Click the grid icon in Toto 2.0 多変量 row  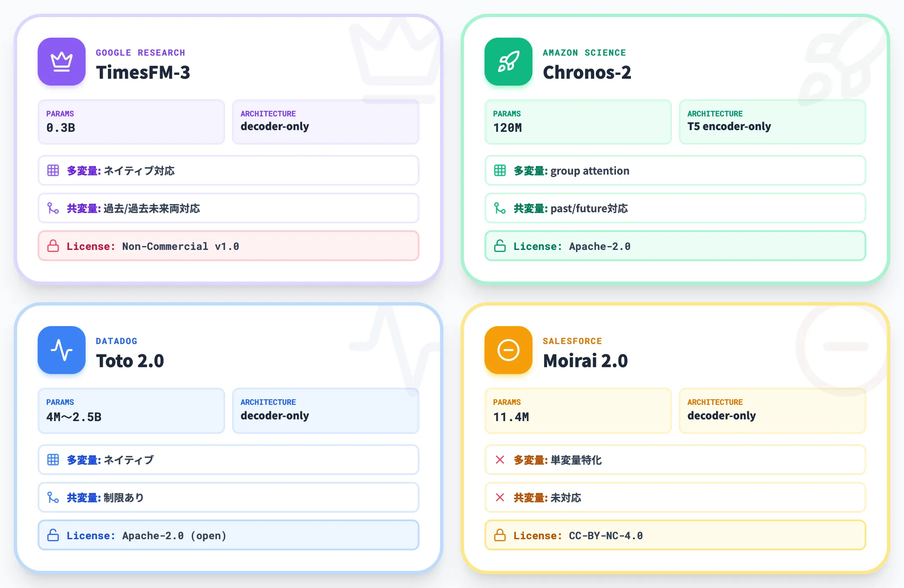(x=53, y=460)
